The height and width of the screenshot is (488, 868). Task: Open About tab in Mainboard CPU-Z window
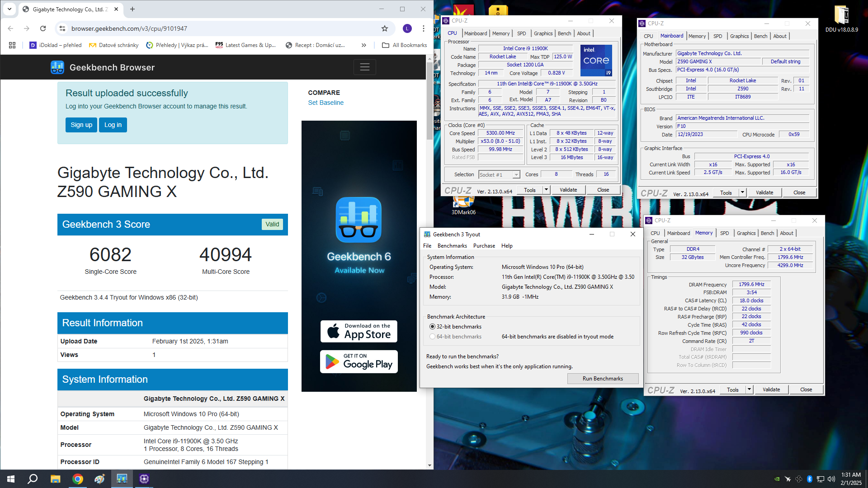780,36
